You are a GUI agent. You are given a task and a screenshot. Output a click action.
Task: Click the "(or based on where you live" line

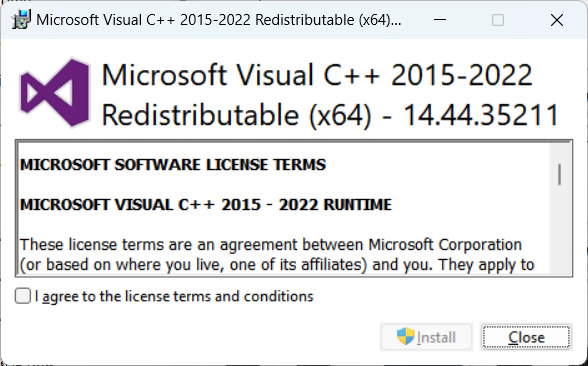(x=277, y=265)
